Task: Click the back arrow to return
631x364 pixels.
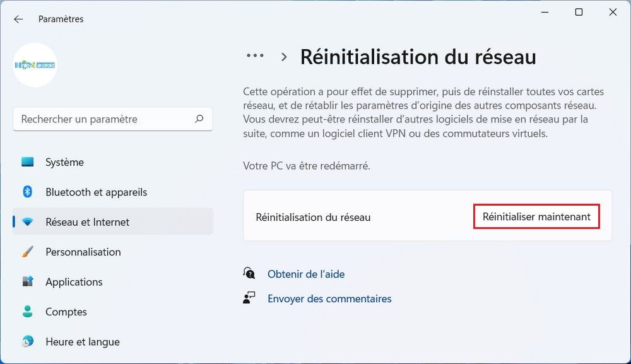Action: (18, 19)
